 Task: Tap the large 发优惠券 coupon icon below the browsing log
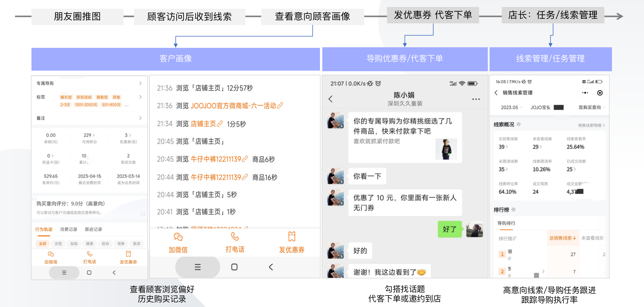point(292,236)
